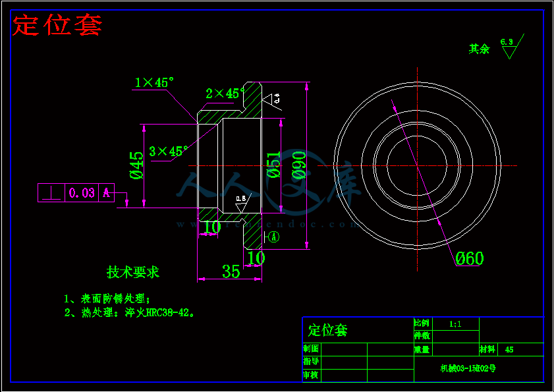The height and width of the screenshot is (392, 554).
Task: Click the 6.3 surface roughness symbol
Action: pyautogui.click(x=510, y=47)
